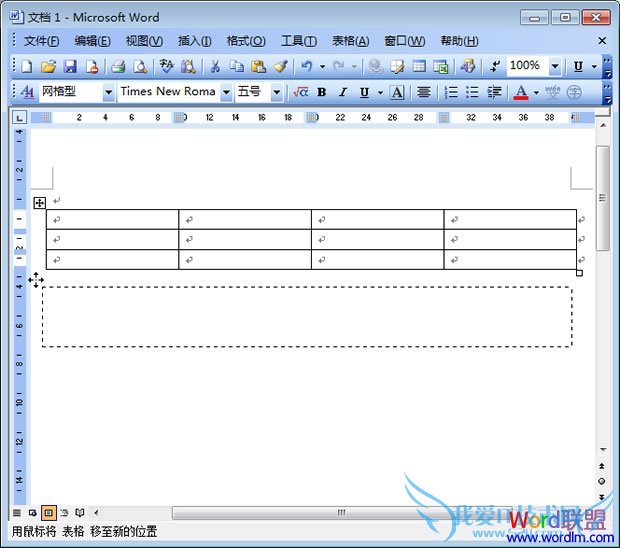Screen dimensions: 620x548
Task: Toggle Underline in the formatting toolbar
Action: tap(364, 92)
